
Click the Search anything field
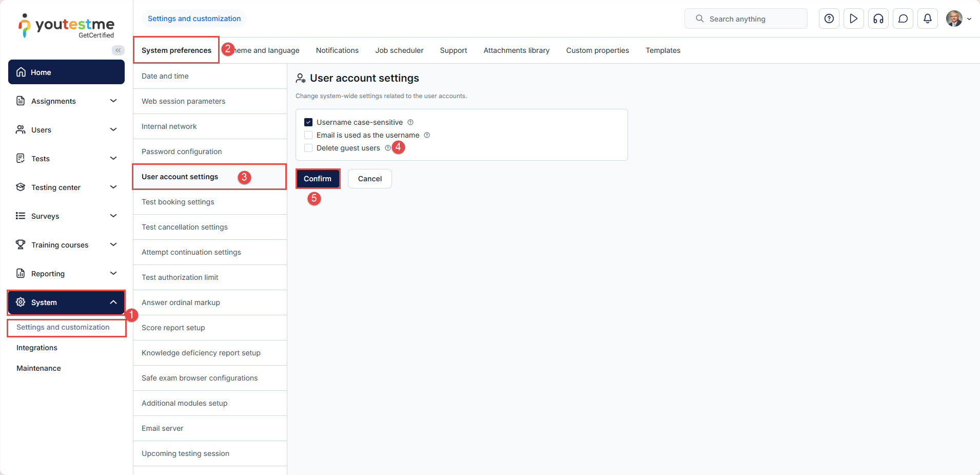[746, 19]
